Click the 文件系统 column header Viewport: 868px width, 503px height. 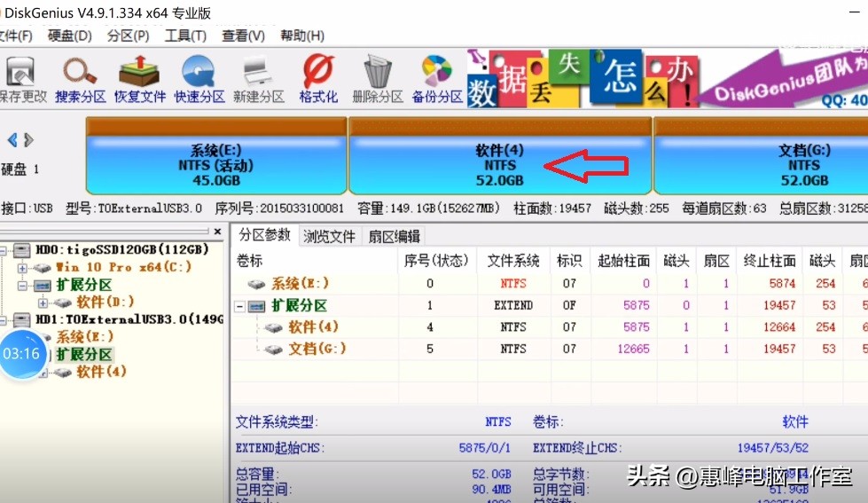pyautogui.click(x=513, y=260)
